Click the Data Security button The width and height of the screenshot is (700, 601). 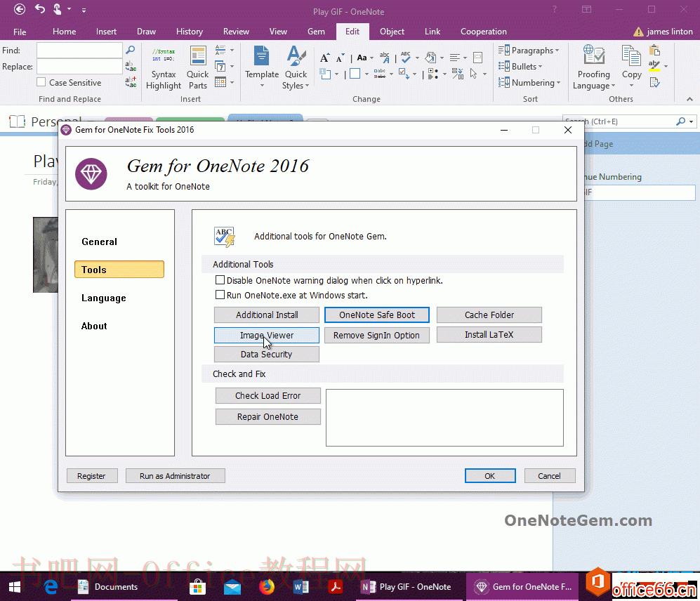[x=267, y=354]
